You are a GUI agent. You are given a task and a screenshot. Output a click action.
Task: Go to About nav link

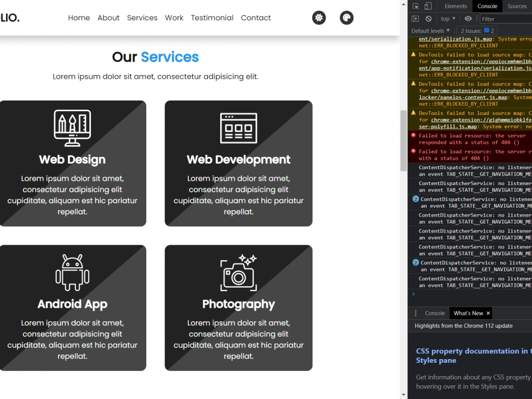108,18
